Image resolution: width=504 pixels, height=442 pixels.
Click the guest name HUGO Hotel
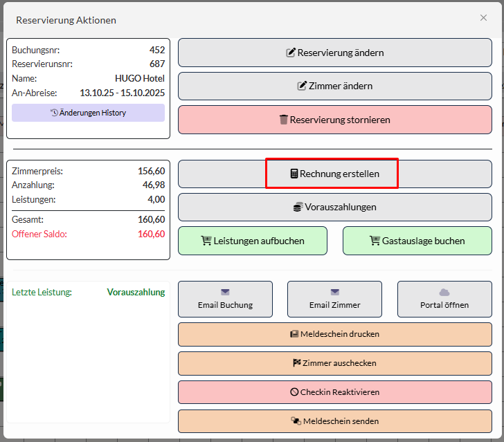pyautogui.click(x=140, y=79)
